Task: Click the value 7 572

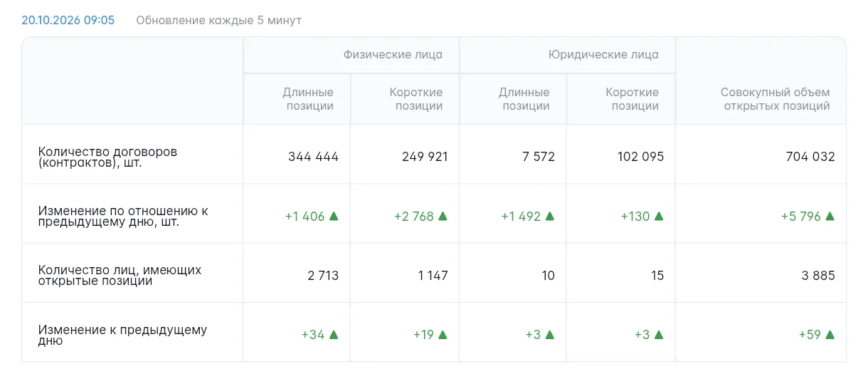Action: tap(538, 157)
